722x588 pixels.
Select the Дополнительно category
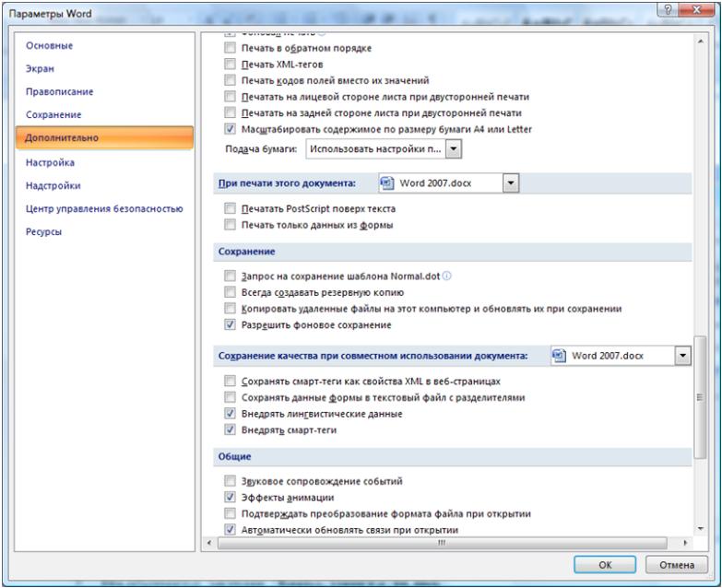coord(104,137)
